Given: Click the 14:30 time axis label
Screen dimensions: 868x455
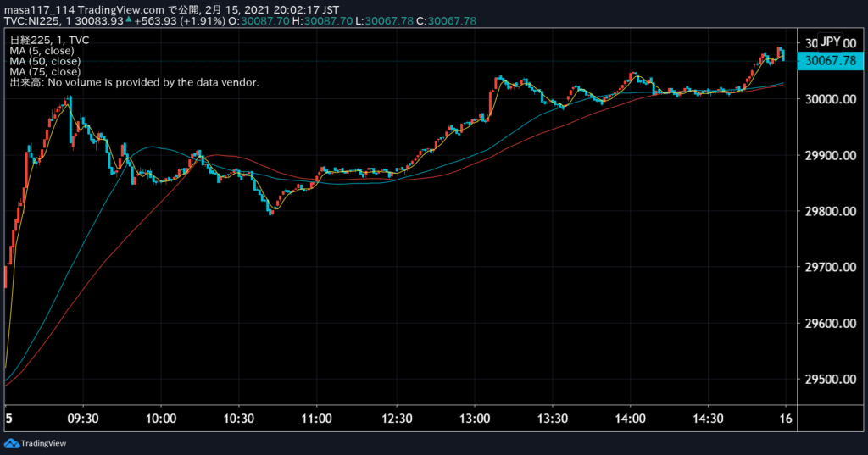Looking at the screenshot, I should (x=708, y=419).
